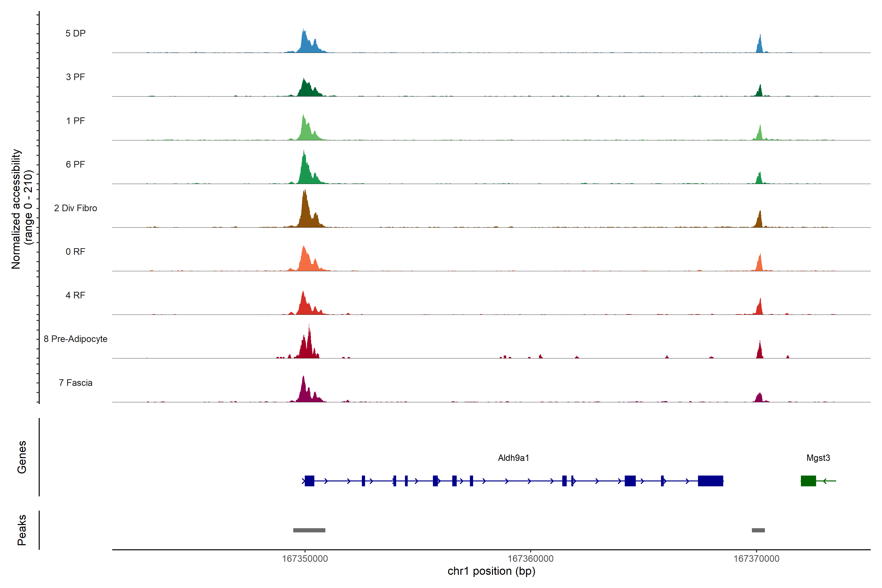Click the chr1 position (bp) axis title
882x588 pixels.
click(491, 571)
